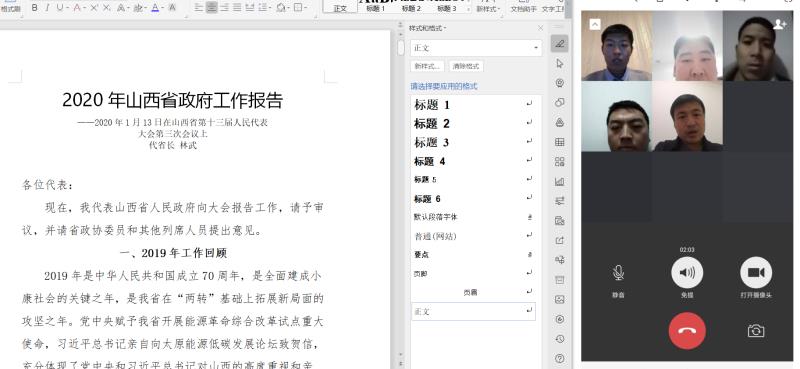Apply 标题 2 from ribbon style gallery
The height and width of the screenshot is (369, 800).
tap(411, 7)
